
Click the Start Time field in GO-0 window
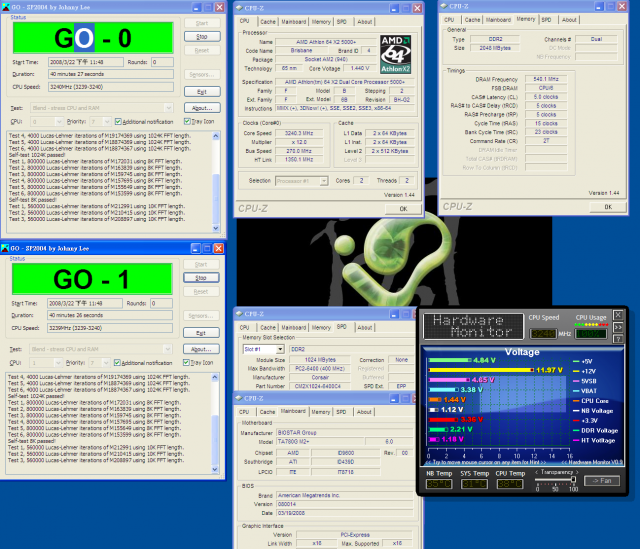pos(86,62)
